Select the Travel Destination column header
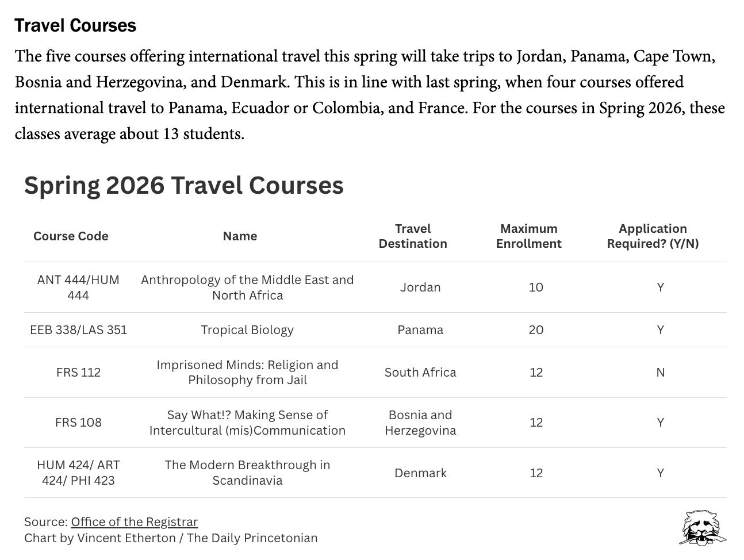 (x=413, y=236)
